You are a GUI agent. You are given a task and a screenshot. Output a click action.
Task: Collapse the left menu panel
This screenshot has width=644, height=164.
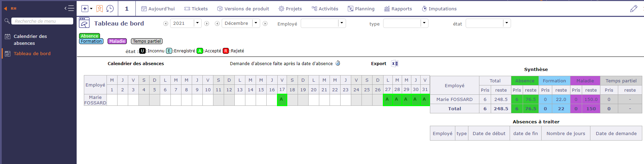tap(69, 8)
